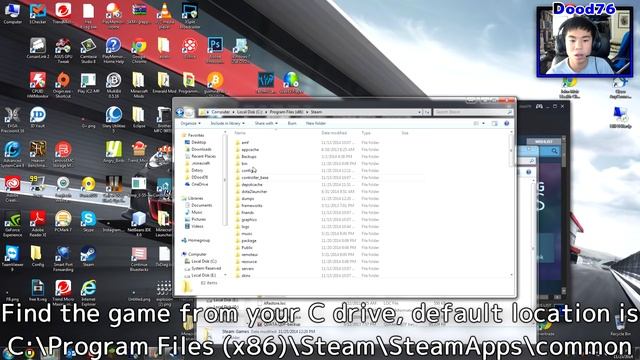
Task: Sort files by the Name column
Action: pos(240,133)
